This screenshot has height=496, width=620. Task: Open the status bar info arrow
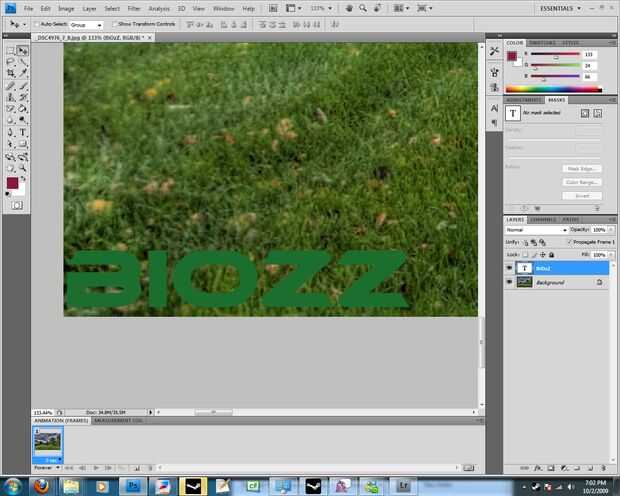[150, 412]
